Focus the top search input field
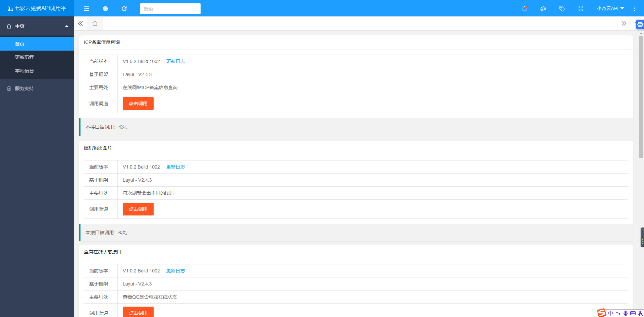The height and width of the screenshot is (317, 644). (x=170, y=9)
